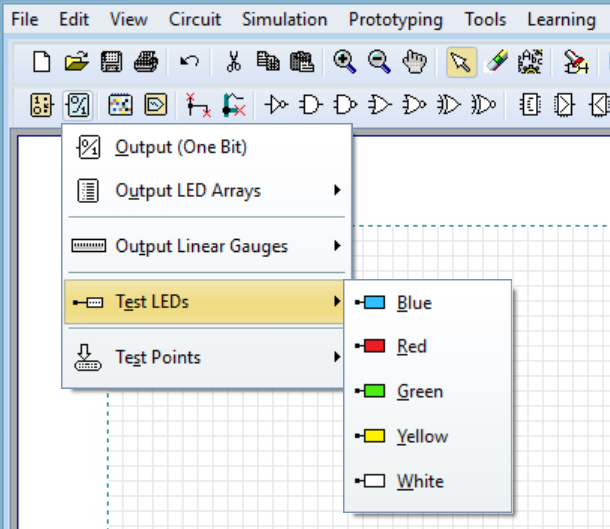
Task: Open the View menu
Action: (129, 19)
